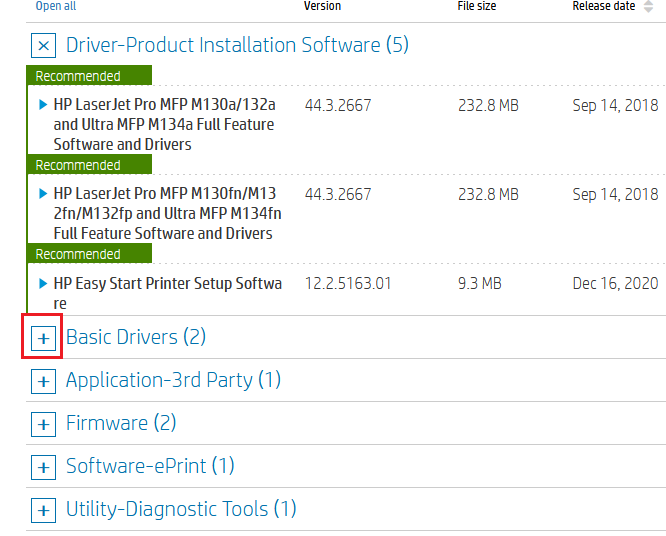This screenshot has width=666, height=536.
Task: Open Utility-Diagnostic Tools (1) section title
Action: click(181, 509)
